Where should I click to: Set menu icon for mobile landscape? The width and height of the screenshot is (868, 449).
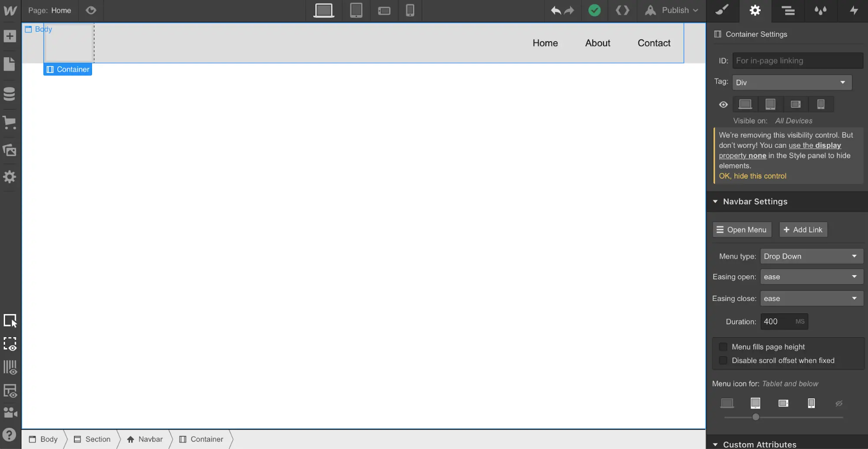coord(783,403)
